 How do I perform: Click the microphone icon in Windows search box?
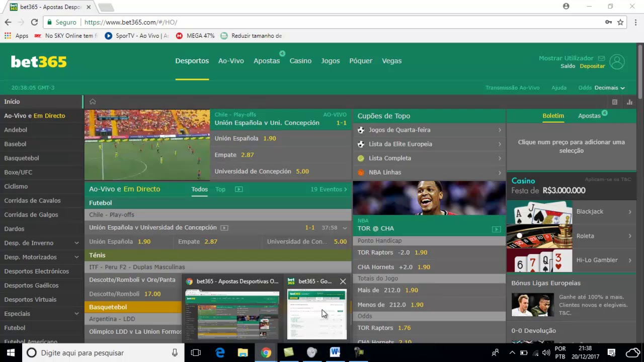[175, 352]
